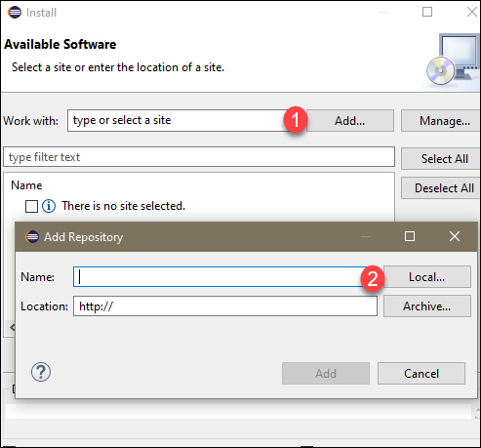Click the Eclipse icon in Install window title bar
This screenshot has height=448, width=481.
15,13
